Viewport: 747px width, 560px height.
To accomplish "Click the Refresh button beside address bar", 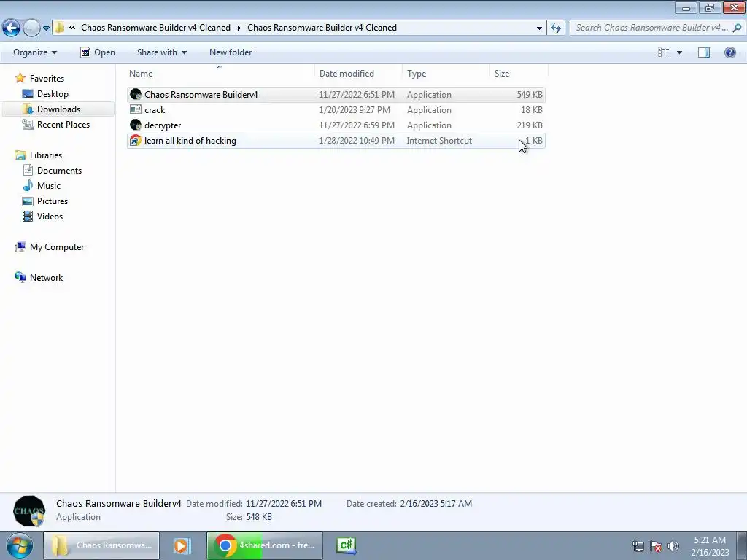I will point(555,28).
